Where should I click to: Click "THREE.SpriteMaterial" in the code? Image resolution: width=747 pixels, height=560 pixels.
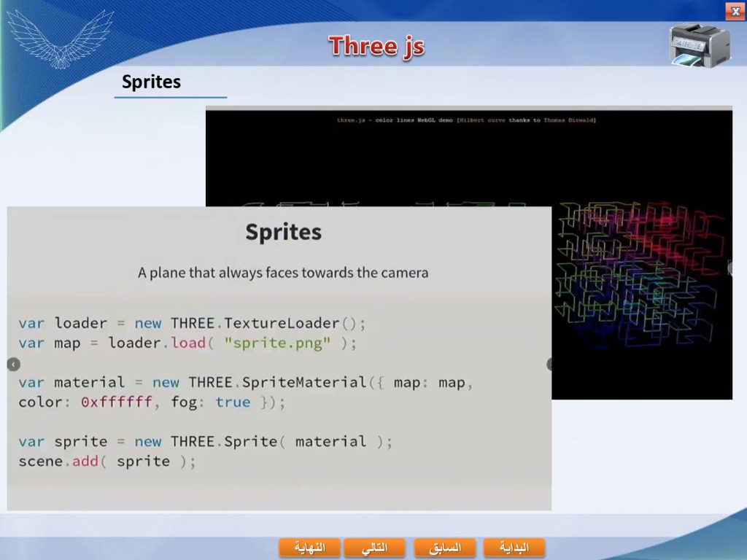point(277,382)
